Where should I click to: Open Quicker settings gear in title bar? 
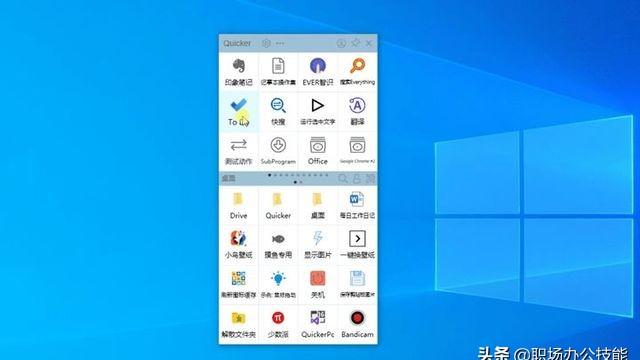266,43
